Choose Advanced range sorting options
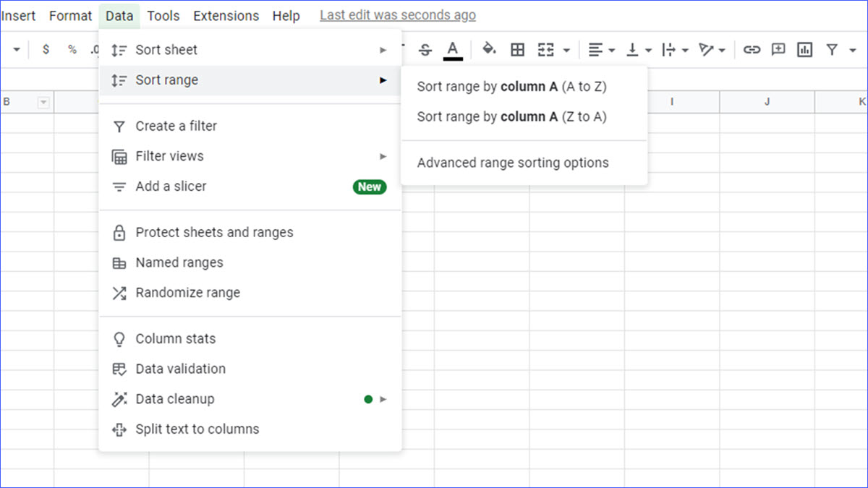Image resolution: width=868 pixels, height=488 pixels. pyautogui.click(x=513, y=163)
